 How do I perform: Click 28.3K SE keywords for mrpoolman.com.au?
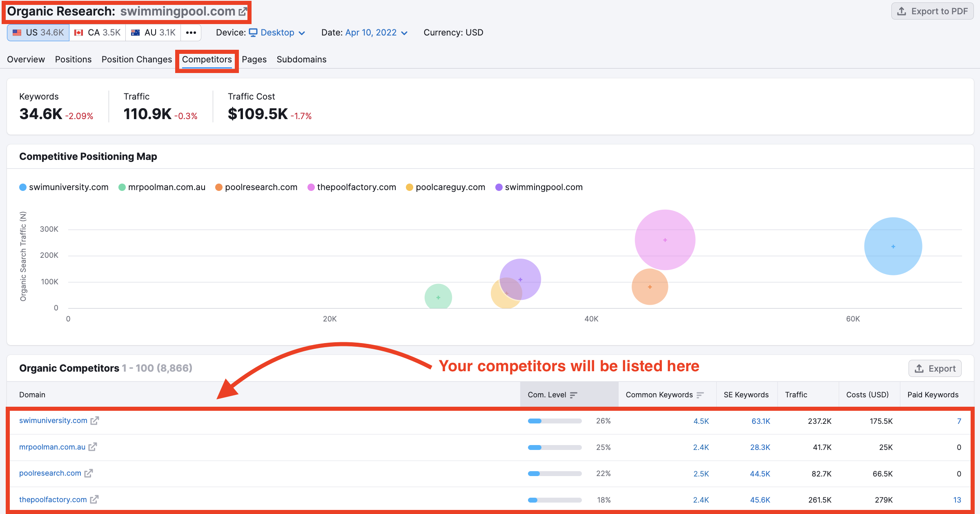760,448
